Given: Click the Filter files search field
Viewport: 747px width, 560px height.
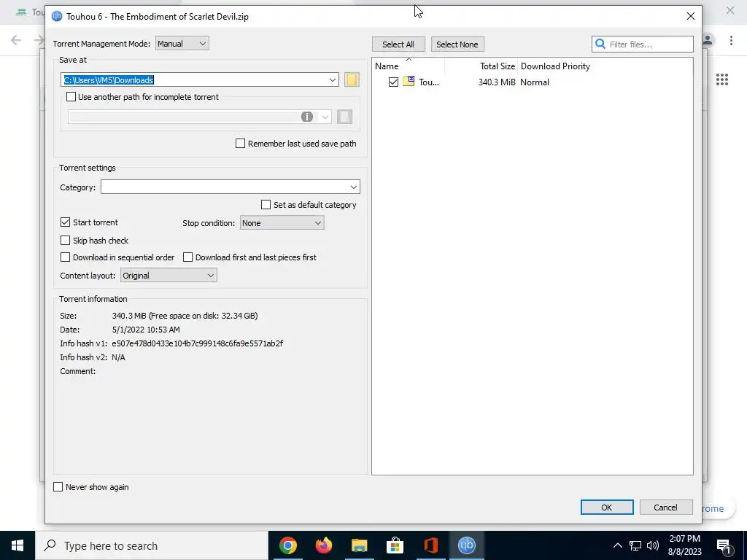Looking at the screenshot, I should click(642, 44).
